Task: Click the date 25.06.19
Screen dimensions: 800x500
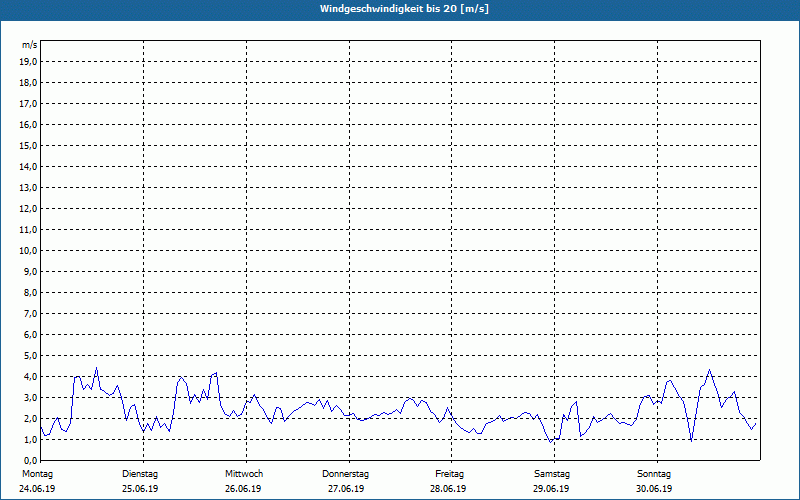Action: (x=140, y=489)
